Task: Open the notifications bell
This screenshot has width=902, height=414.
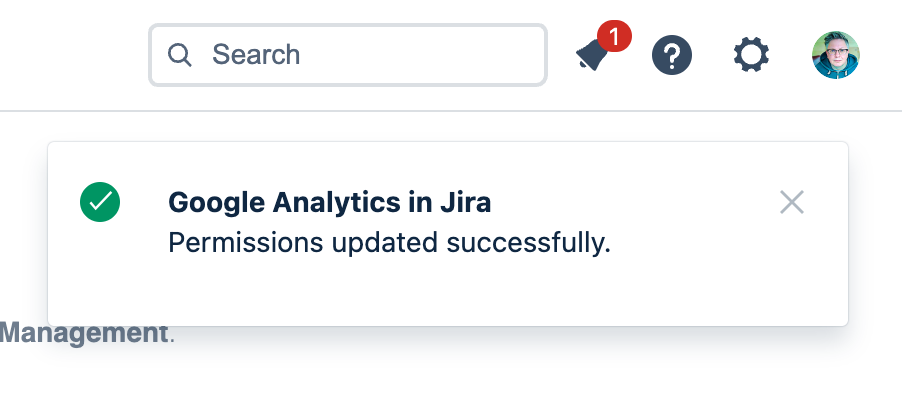Action: (592, 56)
